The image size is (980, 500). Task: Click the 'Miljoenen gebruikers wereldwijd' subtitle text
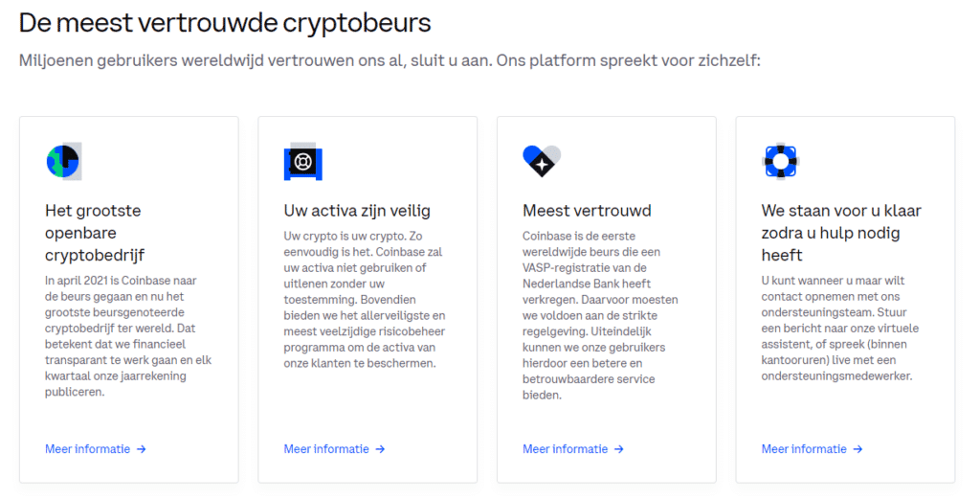coord(390,61)
